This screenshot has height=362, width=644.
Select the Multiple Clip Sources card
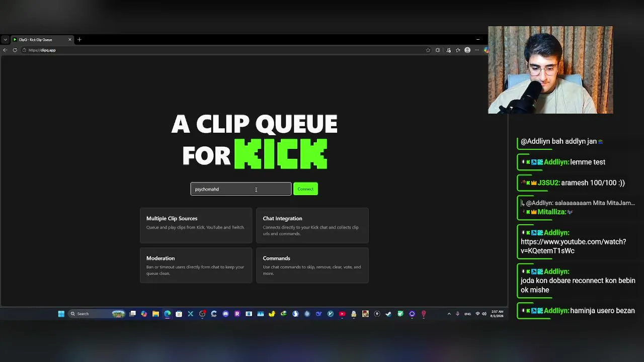point(196,226)
